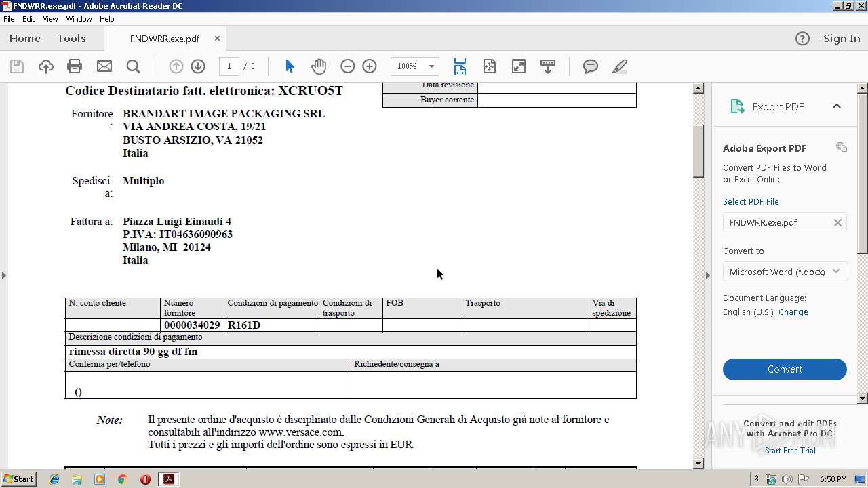868x488 pixels.
Task: Remove FNDWRR.exe.pdf from the selected file field
Action: [x=837, y=222]
